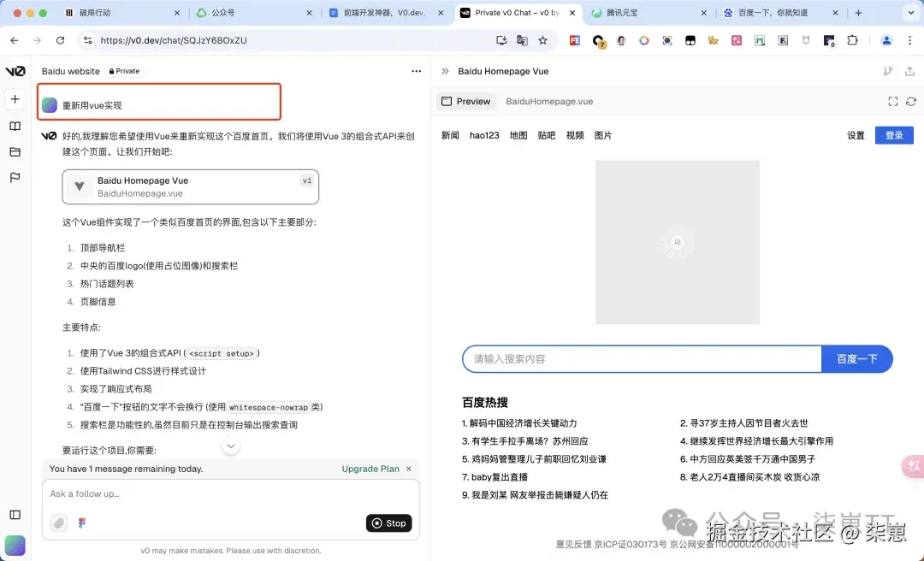Open the tab search dropdown arrow
924x561 pixels.
911,12
